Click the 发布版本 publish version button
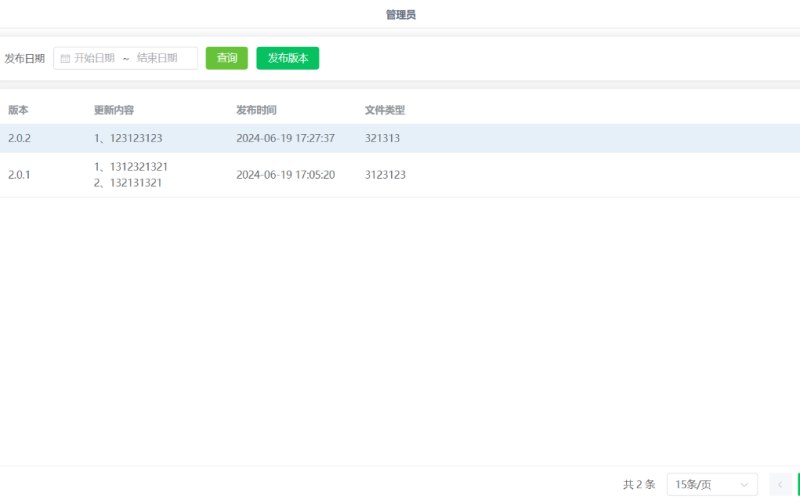800x500 pixels. pos(288,58)
